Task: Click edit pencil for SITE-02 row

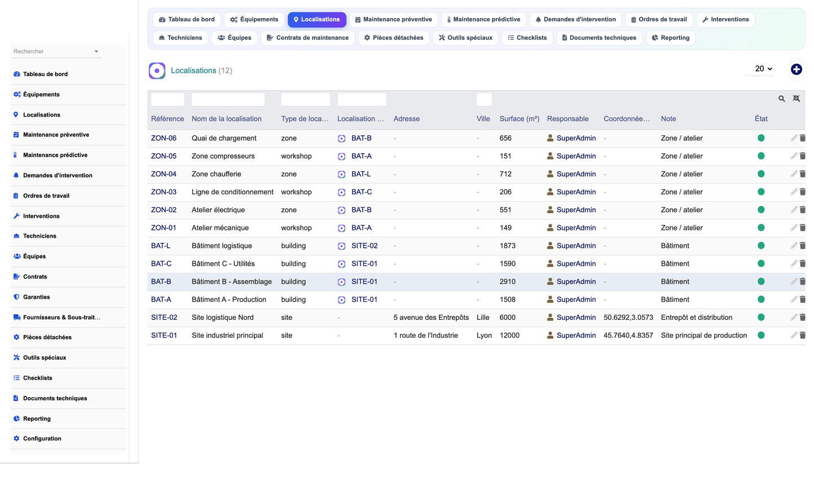Action: tap(793, 318)
